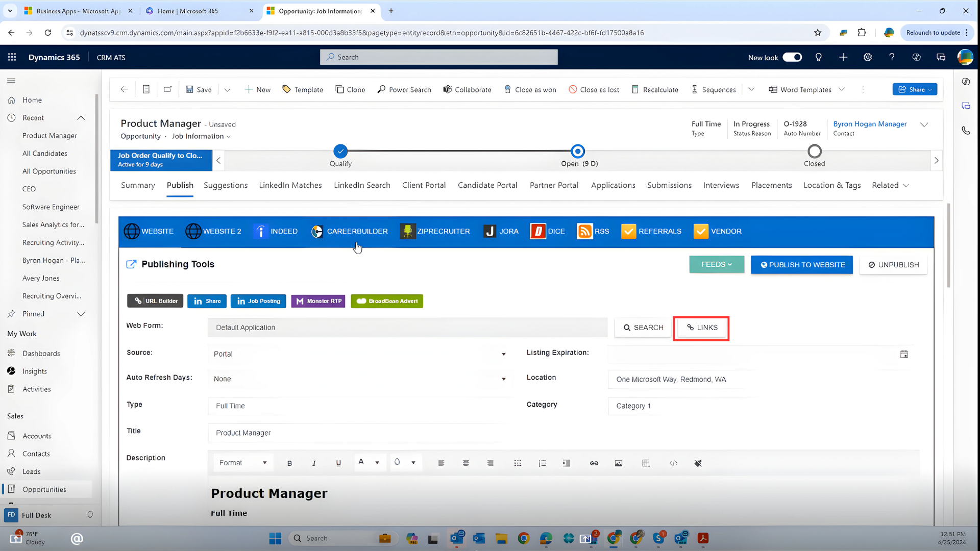Image resolution: width=980 pixels, height=551 pixels.
Task: Open the Source dropdown
Action: (x=360, y=354)
